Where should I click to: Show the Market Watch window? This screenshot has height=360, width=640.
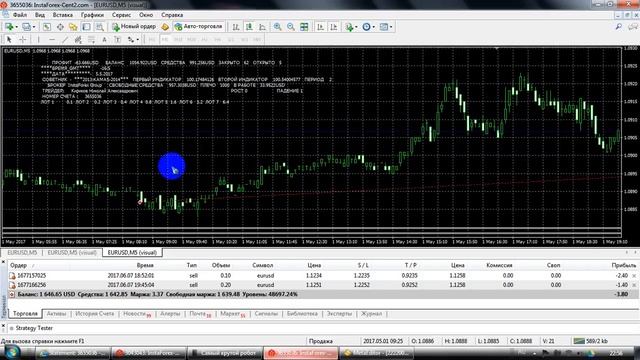(47, 27)
